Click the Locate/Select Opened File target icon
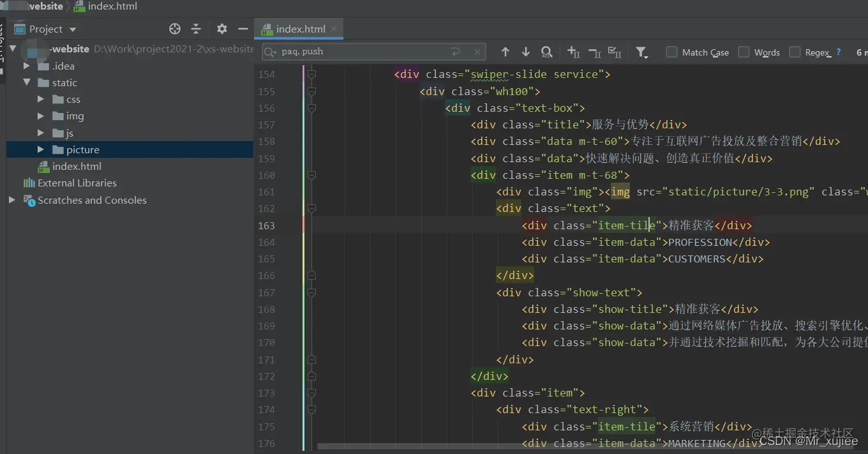Viewport: 868px width, 454px height. [175, 29]
